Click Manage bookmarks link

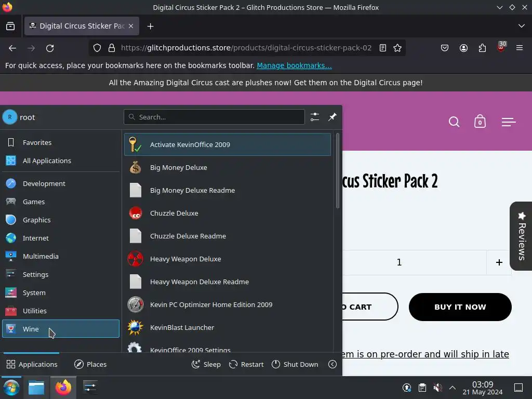294,65
